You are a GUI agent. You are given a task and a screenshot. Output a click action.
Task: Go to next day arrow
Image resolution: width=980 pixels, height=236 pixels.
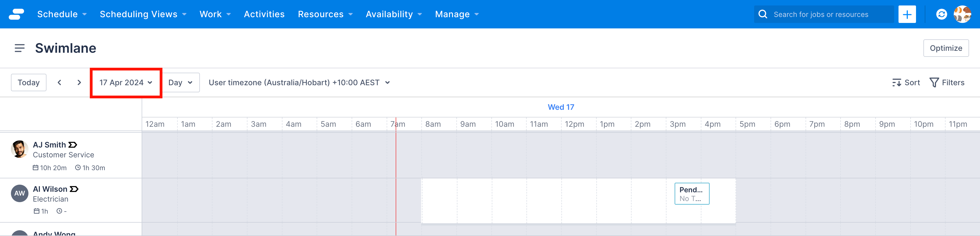pos(79,82)
